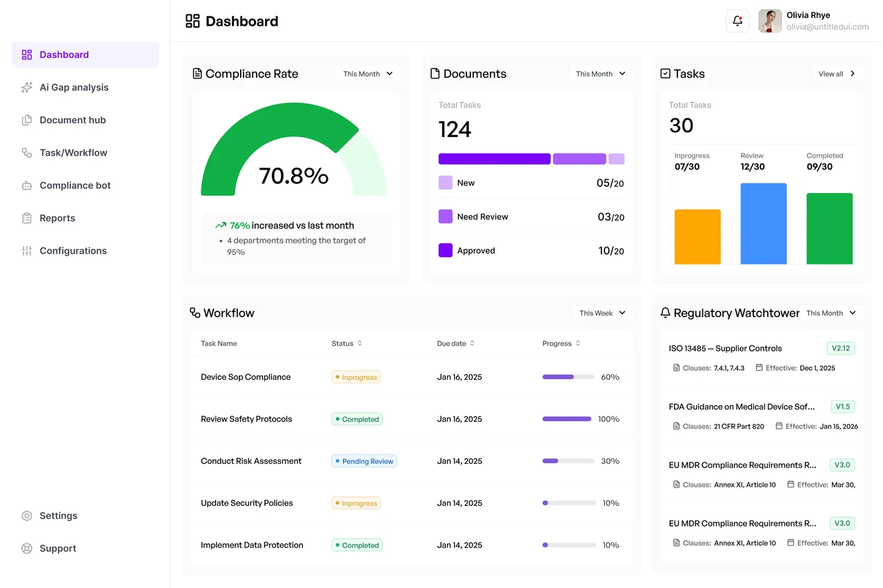
Task: Click FDA Guidance on Medical Device entry
Action: (x=762, y=416)
